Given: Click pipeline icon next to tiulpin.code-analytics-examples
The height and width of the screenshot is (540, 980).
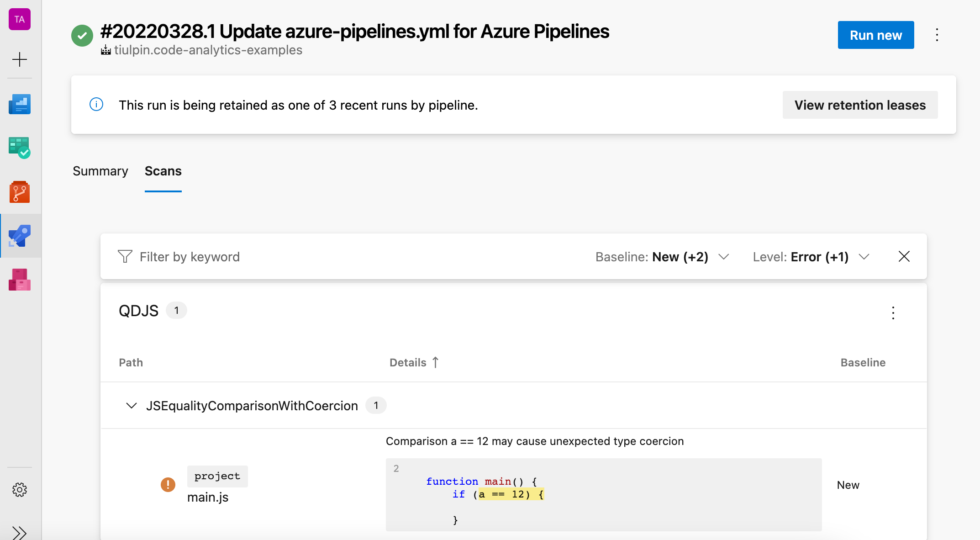Looking at the screenshot, I should point(106,50).
